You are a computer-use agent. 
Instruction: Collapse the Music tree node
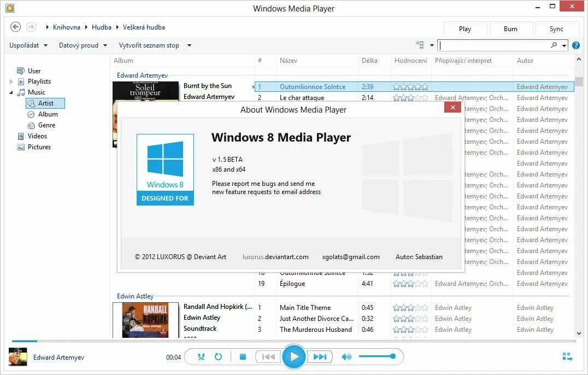coord(11,92)
